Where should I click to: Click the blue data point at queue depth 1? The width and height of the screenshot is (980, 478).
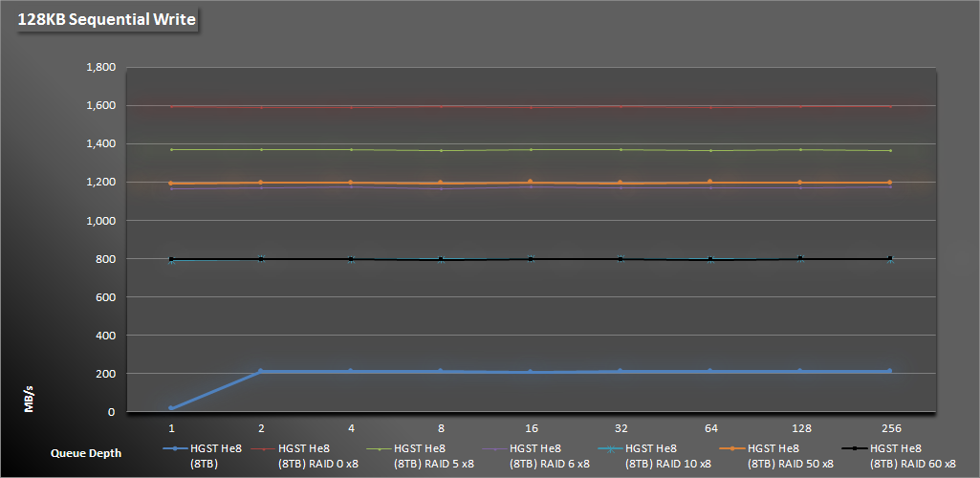coord(172,408)
